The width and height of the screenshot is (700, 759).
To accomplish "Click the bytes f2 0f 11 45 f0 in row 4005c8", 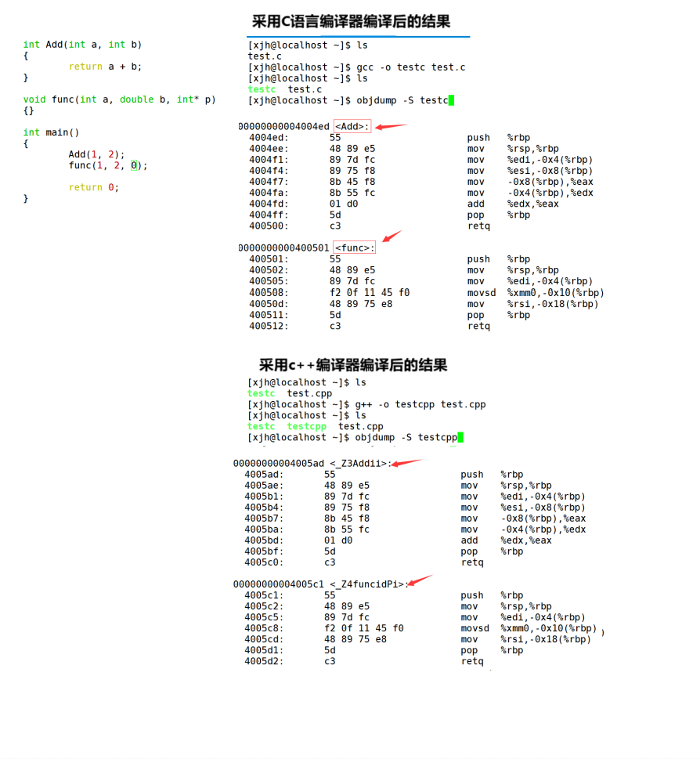I will click(x=364, y=628).
